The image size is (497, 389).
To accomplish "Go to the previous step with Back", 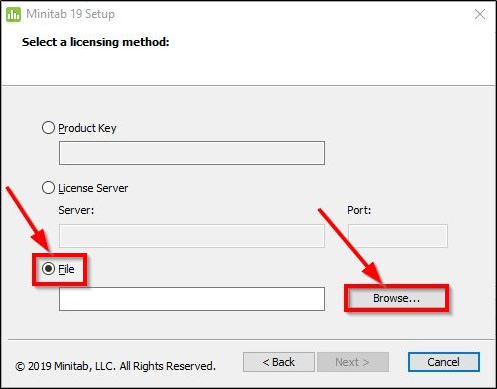I will pyautogui.click(x=279, y=362).
